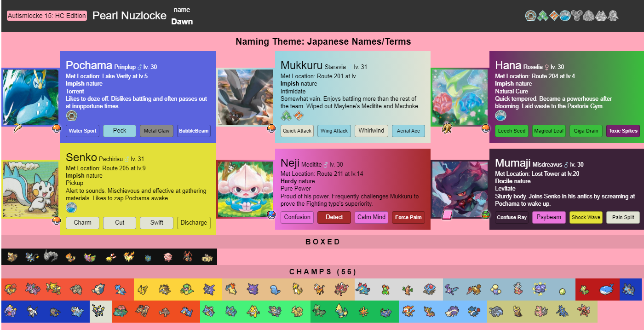
Task: Click the Venusaur sprite in Champs
Action: (120, 312)
